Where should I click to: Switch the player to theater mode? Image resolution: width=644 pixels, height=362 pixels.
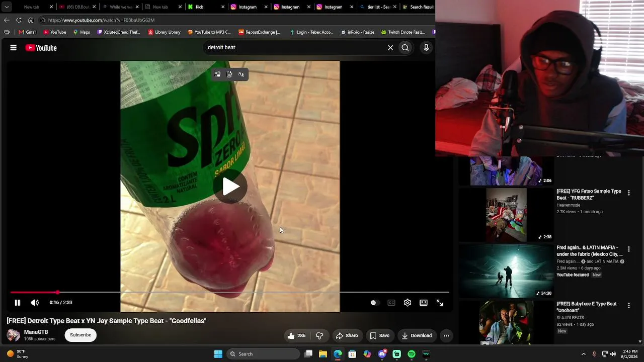(x=424, y=303)
